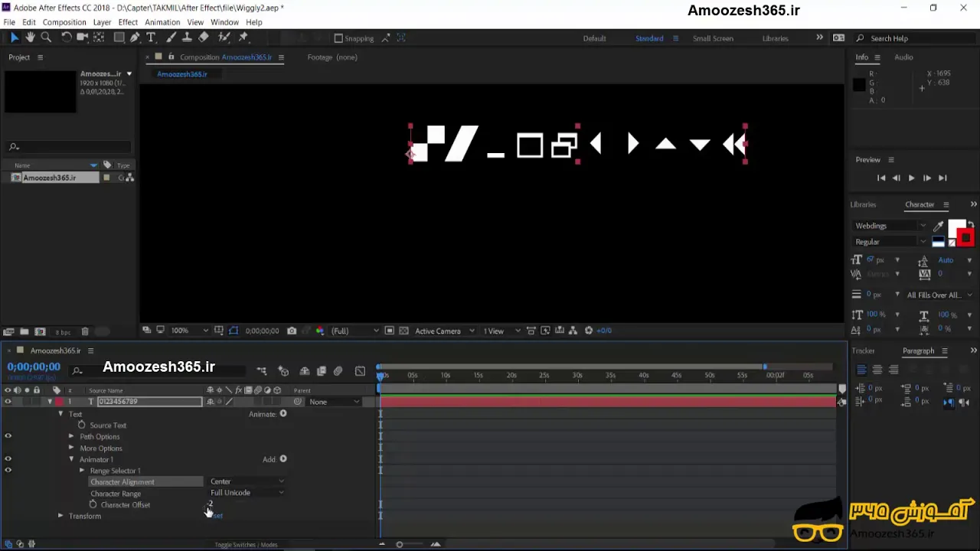Open the Composition Mini-Flowchart in timeline
Viewport: 980px width, 551px height.
[262, 371]
